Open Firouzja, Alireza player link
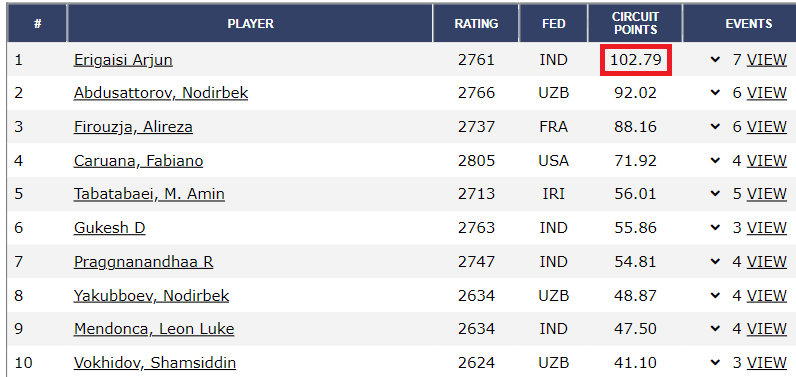 pos(134,127)
